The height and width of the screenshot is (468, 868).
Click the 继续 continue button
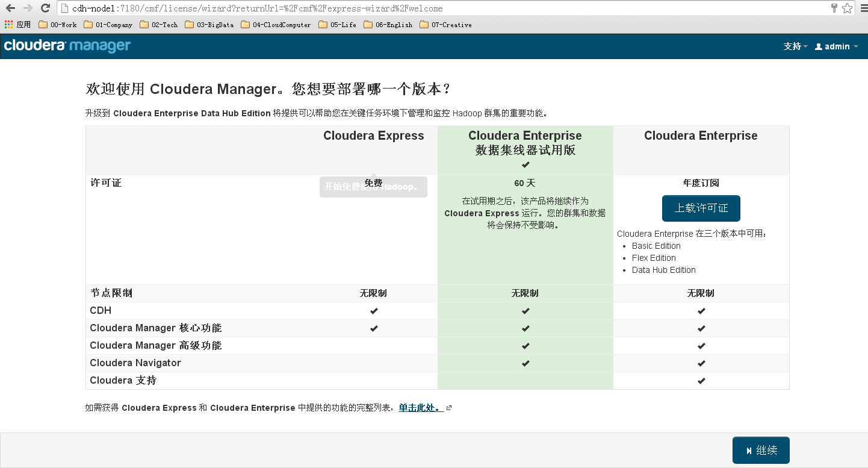(761, 451)
